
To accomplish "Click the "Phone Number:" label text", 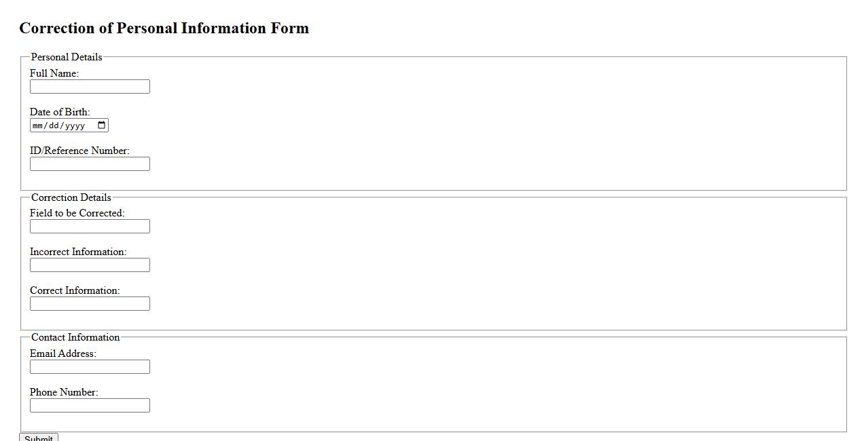I will tap(64, 392).
